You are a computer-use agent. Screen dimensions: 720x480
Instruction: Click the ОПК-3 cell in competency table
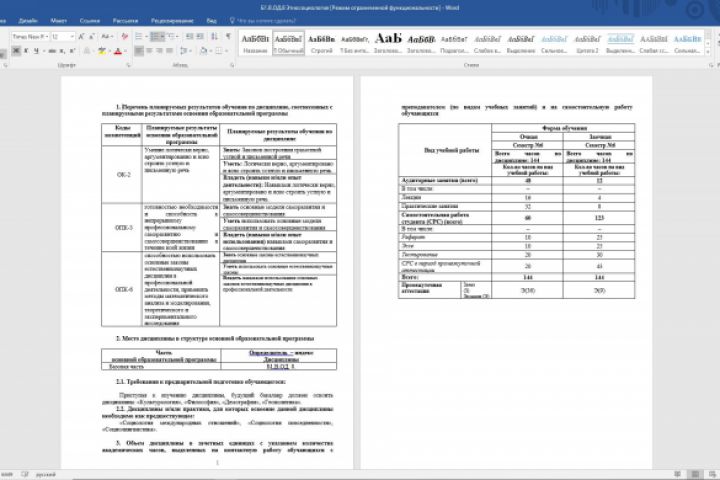[x=123, y=227]
